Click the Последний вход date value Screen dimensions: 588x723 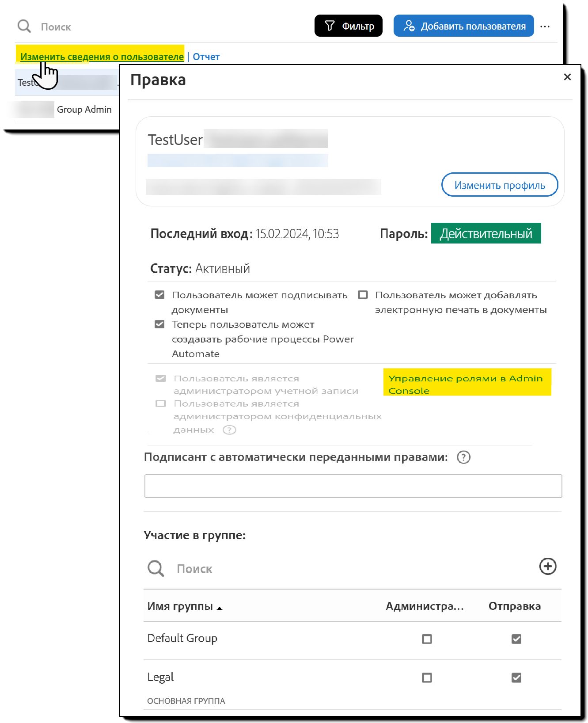click(x=297, y=234)
